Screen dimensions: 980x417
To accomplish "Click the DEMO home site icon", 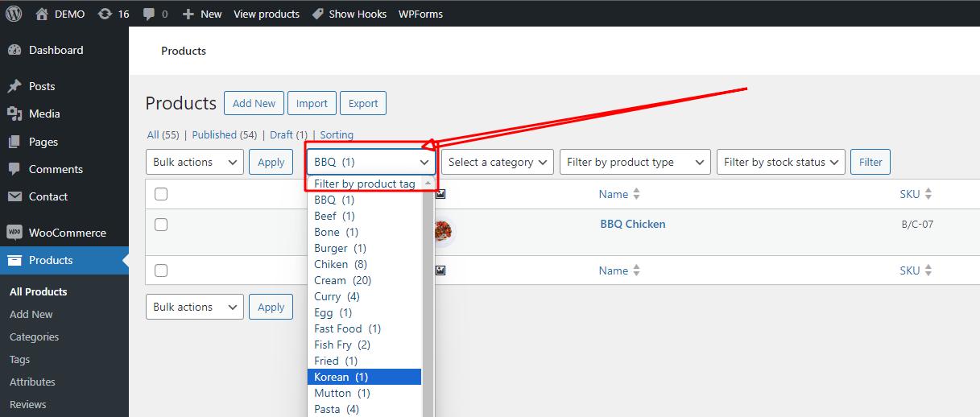I will coord(43,14).
